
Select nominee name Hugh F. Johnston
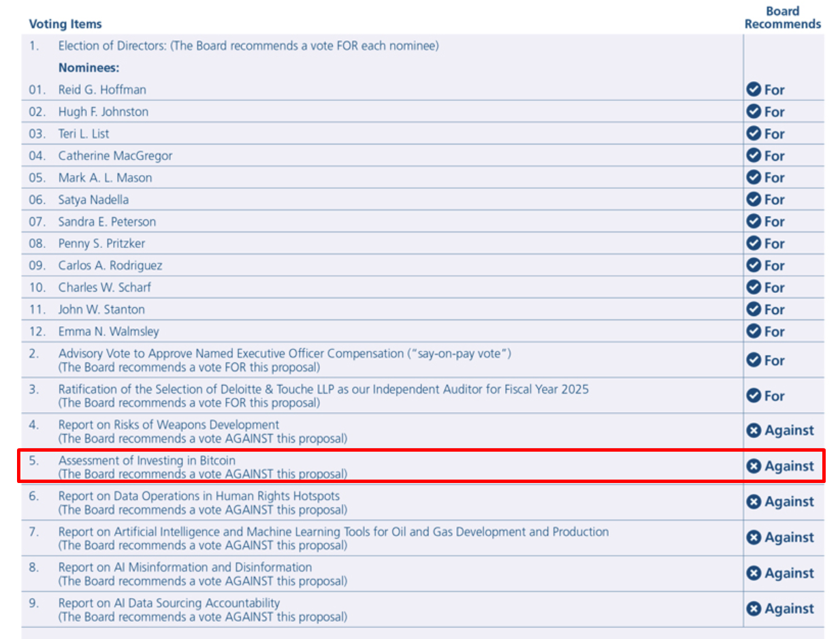coord(103,112)
